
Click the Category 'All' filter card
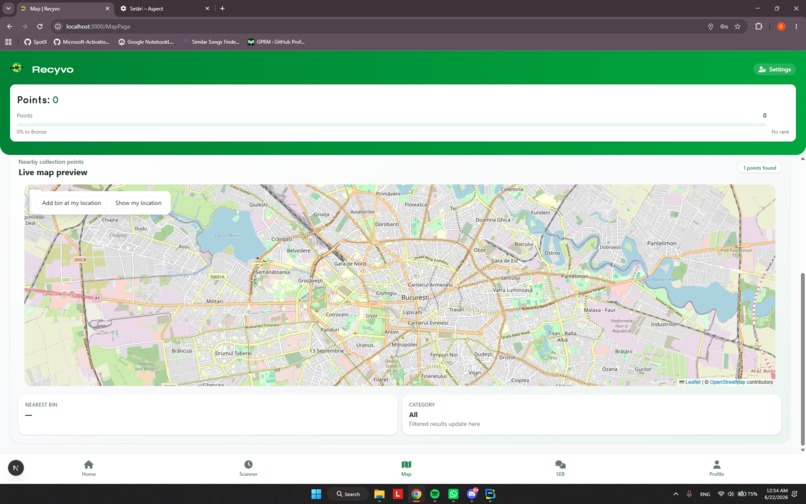pos(592,415)
